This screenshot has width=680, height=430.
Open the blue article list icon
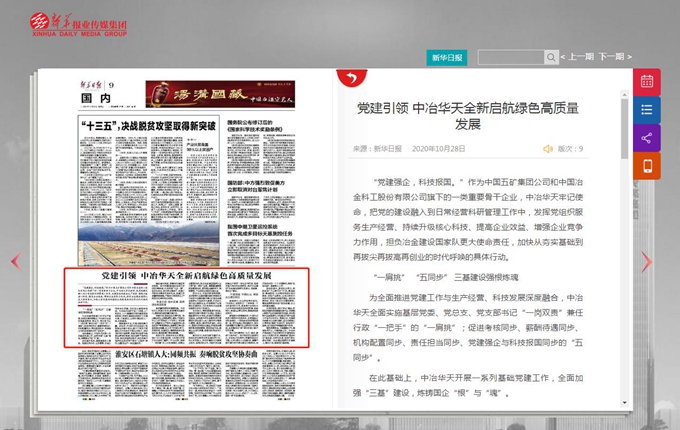[647, 110]
